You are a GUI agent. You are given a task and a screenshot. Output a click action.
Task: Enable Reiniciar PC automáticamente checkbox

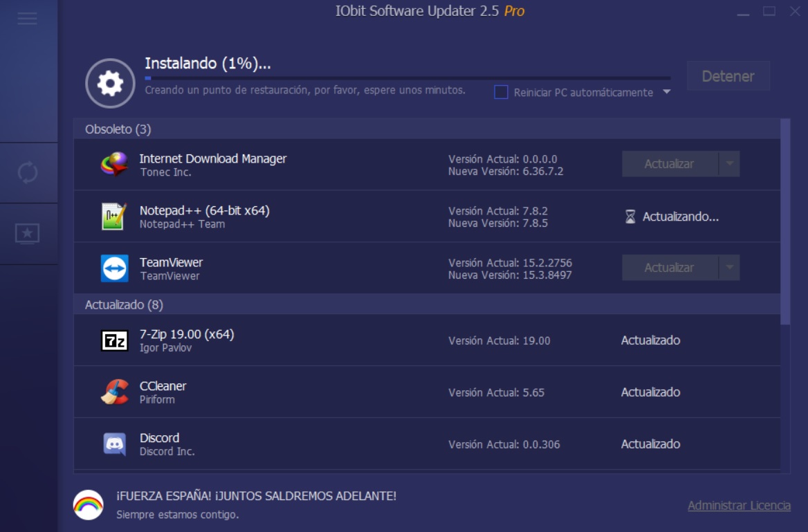[501, 92]
